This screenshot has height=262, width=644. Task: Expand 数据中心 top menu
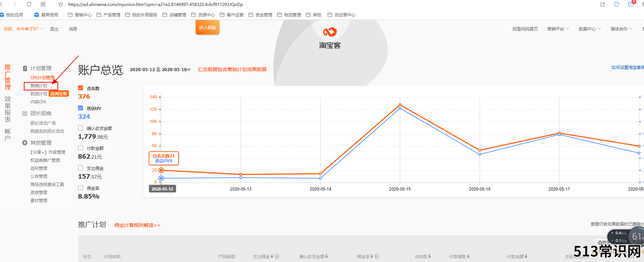[x=590, y=29]
